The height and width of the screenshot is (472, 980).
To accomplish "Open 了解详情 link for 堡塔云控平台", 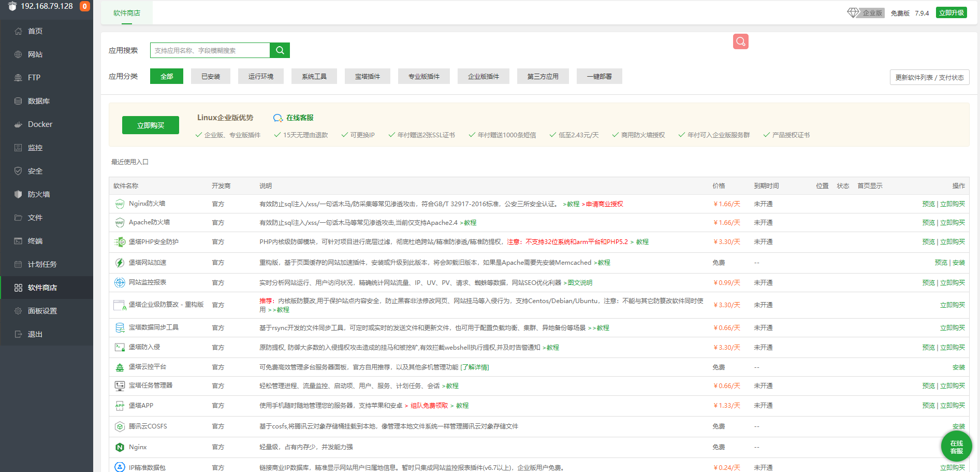I will click(x=475, y=367).
